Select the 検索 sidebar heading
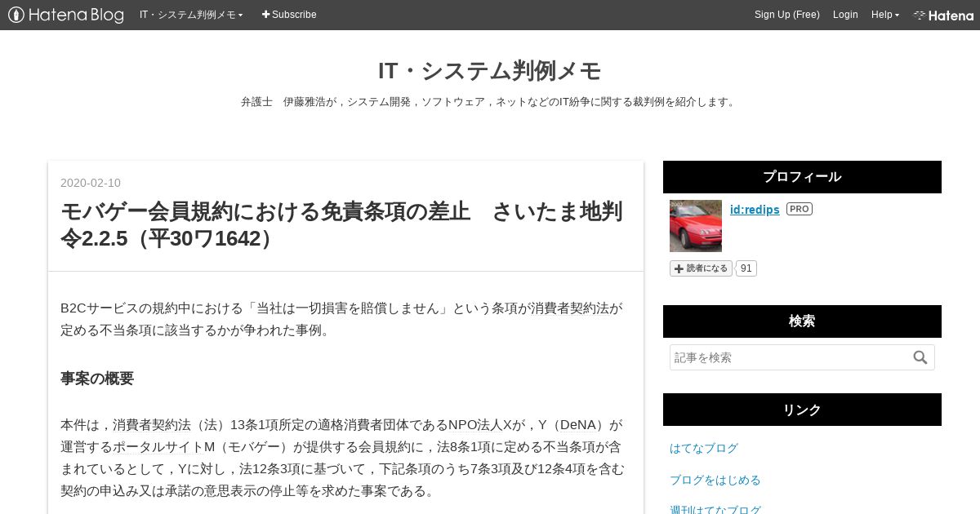Screen dimensions: 980x514 pyautogui.click(x=802, y=321)
